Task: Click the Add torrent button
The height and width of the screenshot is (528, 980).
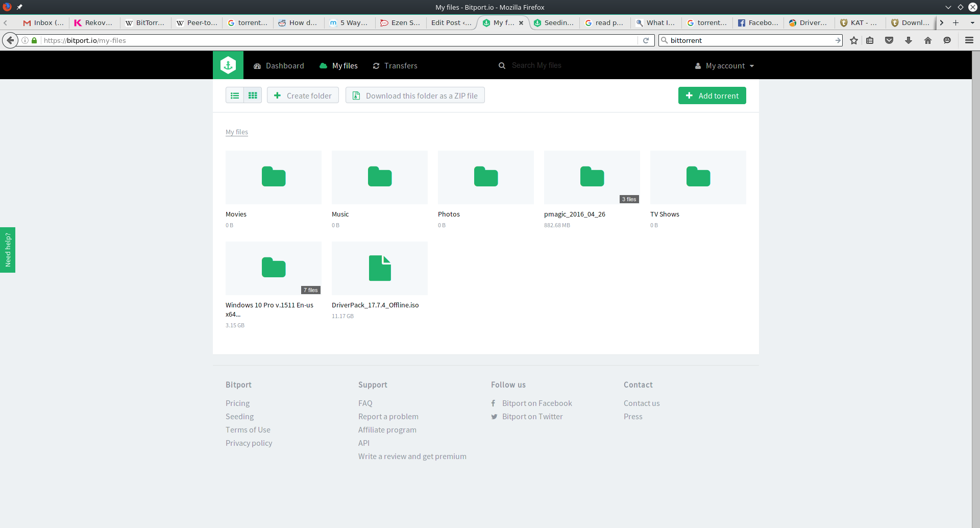Action: [712, 95]
